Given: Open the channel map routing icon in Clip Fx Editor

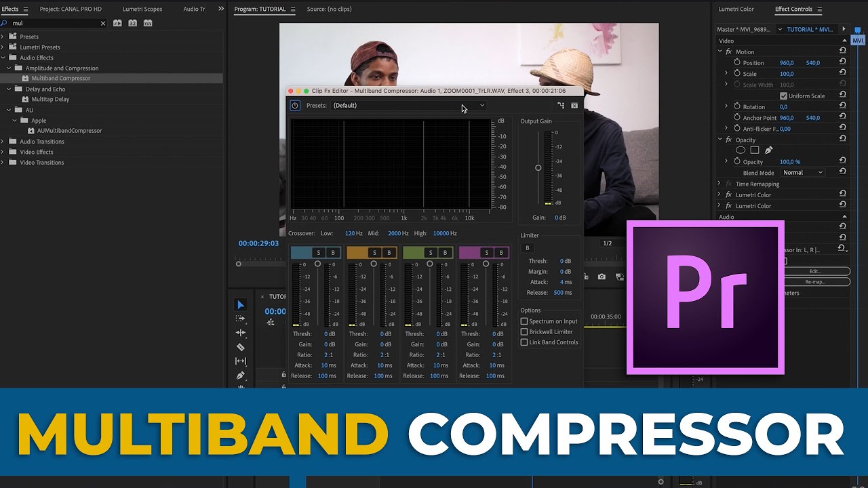Looking at the screenshot, I should click(561, 106).
